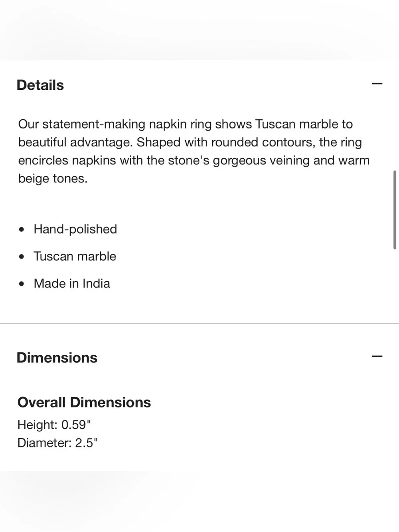
Task: Click the Height: 0.59" text
Action: pos(54,425)
